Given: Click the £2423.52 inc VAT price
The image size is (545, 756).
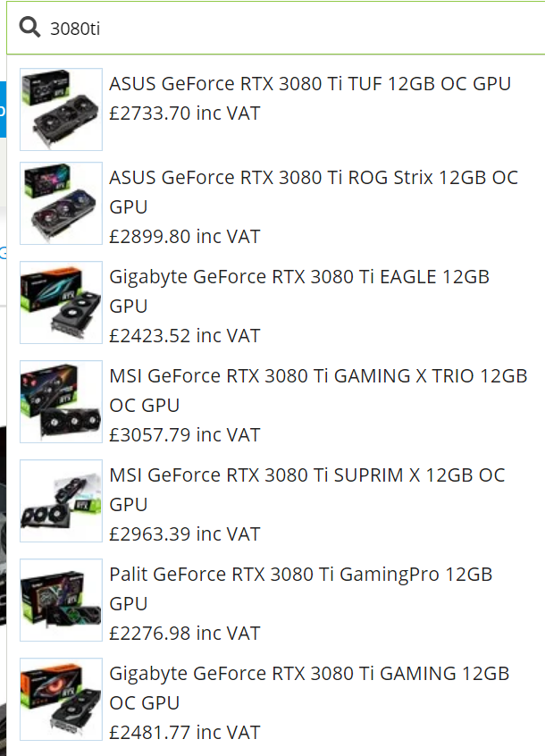Looking at the screenshot, I should click(x=185, y=336).
